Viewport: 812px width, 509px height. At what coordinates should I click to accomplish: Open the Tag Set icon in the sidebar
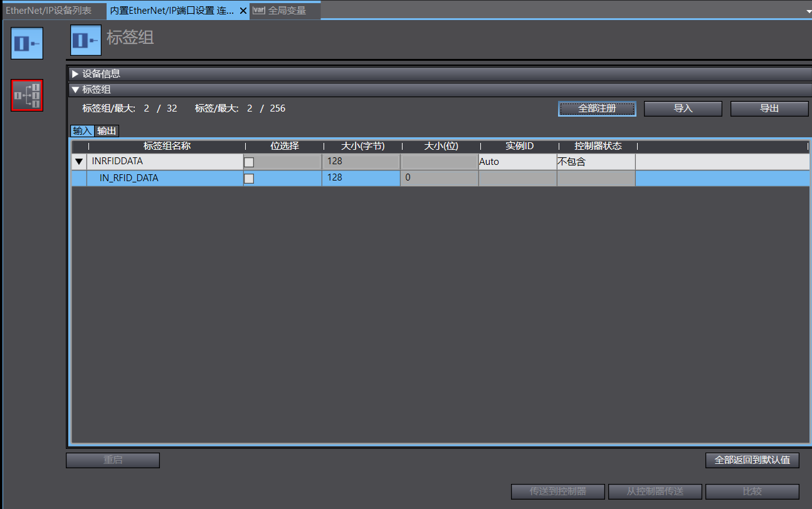pos(27,43)
